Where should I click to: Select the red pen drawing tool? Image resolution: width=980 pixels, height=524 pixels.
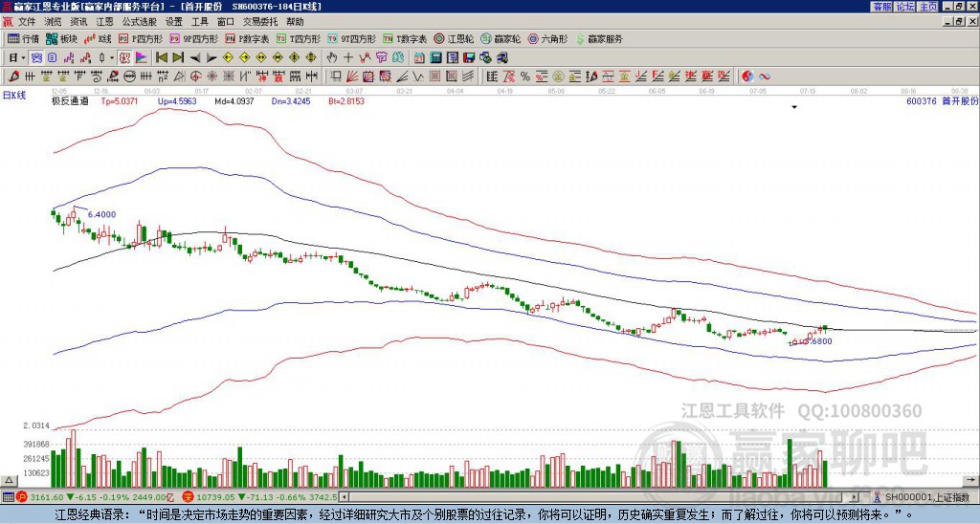(13, 76)
